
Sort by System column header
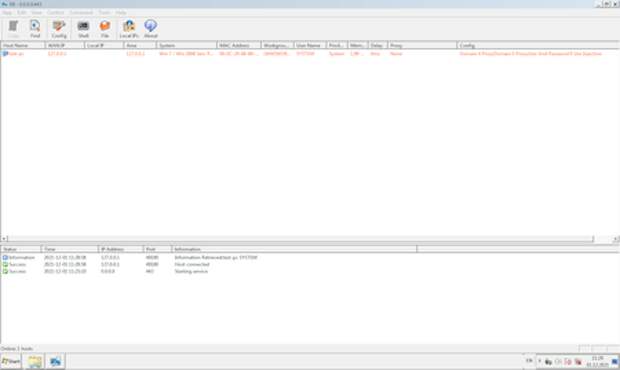click(187, 45)
